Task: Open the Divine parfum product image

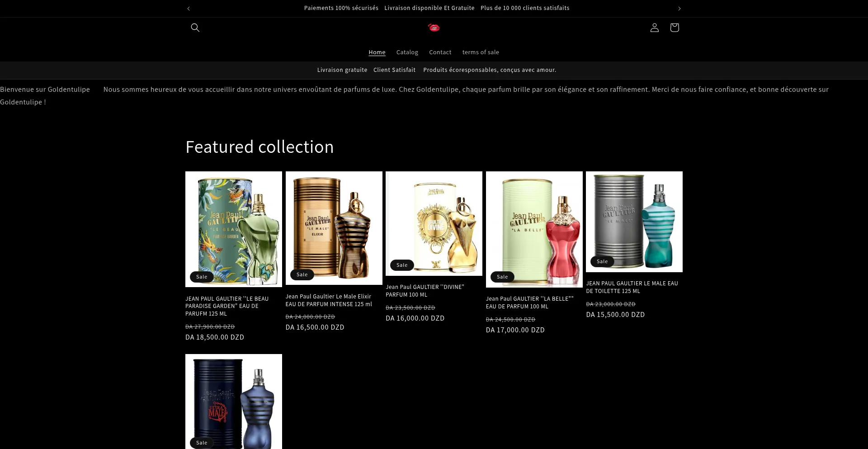Action: (x=434, y=223)
